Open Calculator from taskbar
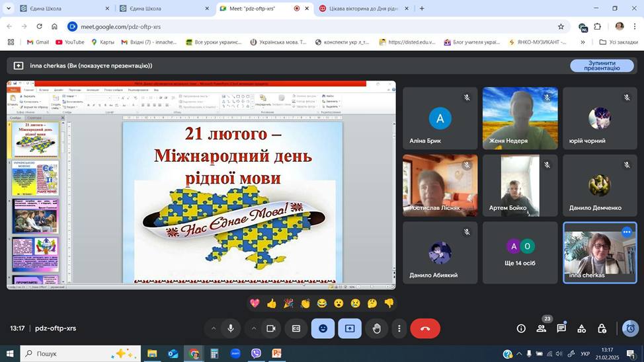This screenshot has height=362, width=644. coord(214,353)
